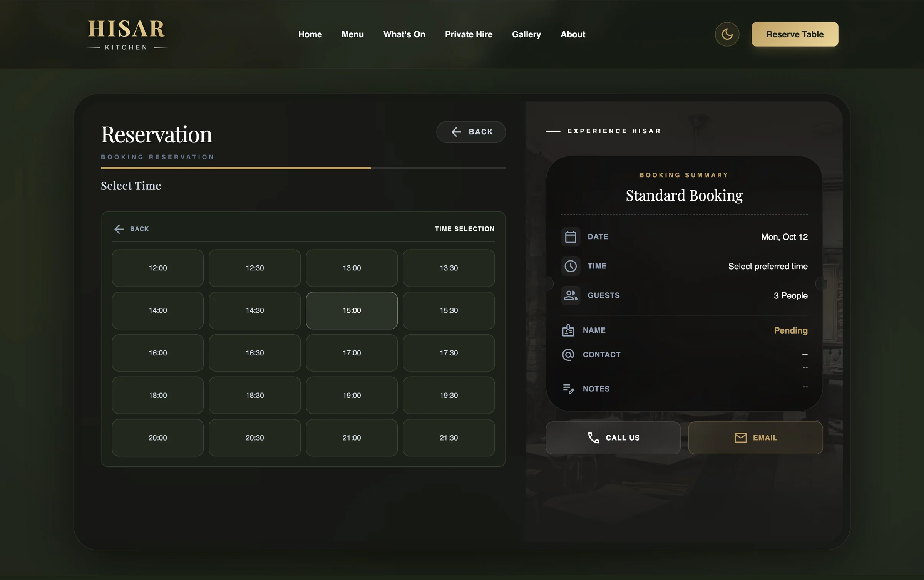Select the 16:30 time slot
The image size is (924, 580).
254,353
